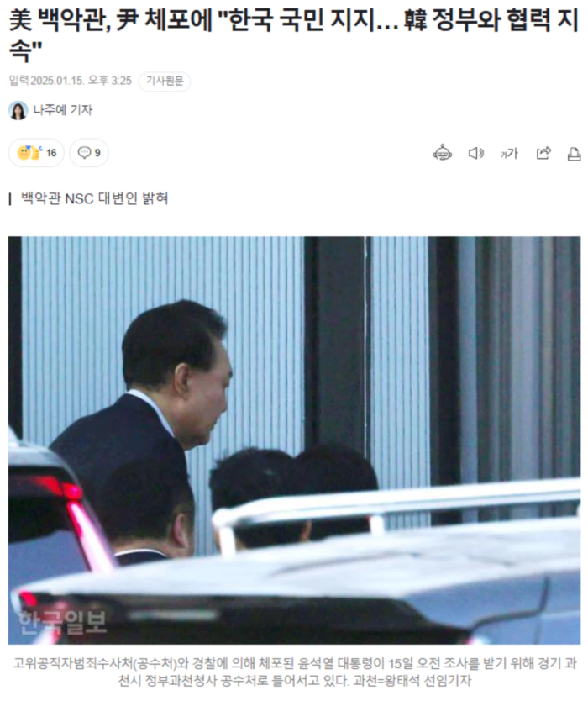
Task: Click the photo caption mentioning 공수처
Action: pos(295,672)
